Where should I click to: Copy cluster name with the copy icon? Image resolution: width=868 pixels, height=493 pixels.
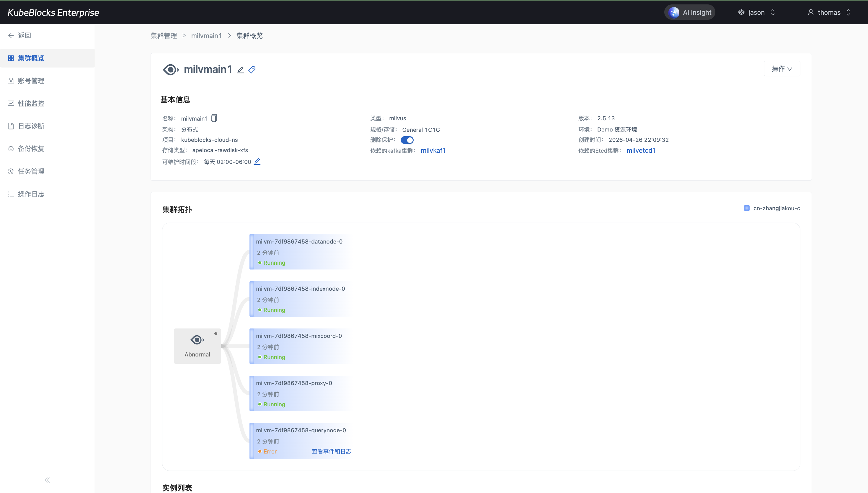[x=214, y=118]
